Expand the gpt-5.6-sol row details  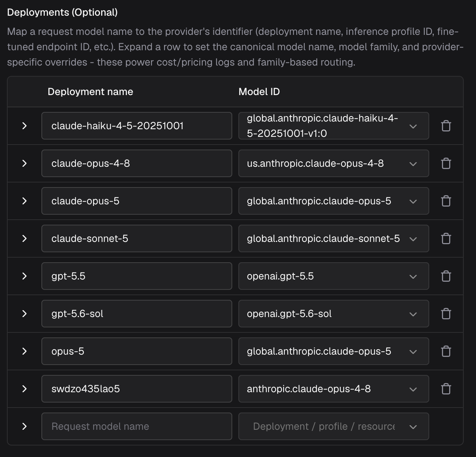click(25, 314)
